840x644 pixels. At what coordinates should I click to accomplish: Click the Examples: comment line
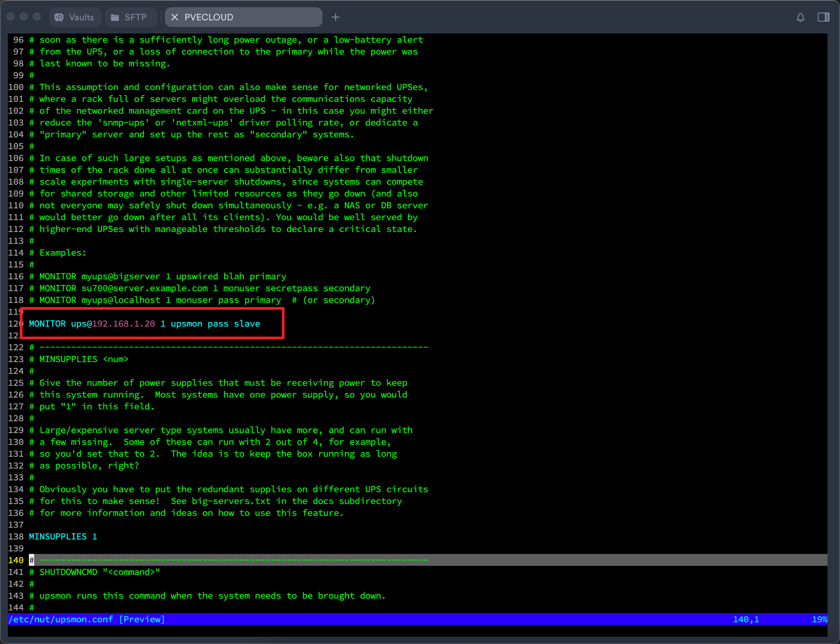click(58, 253)
